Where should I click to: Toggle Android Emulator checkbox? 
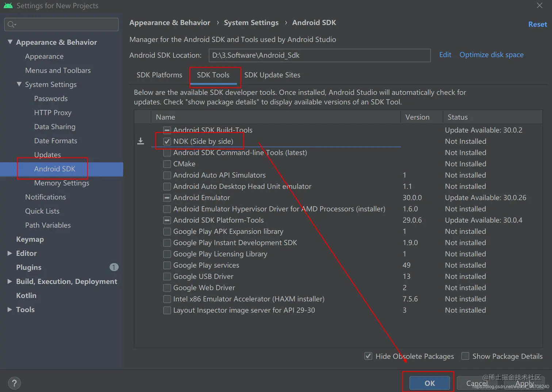coord(167,198)
